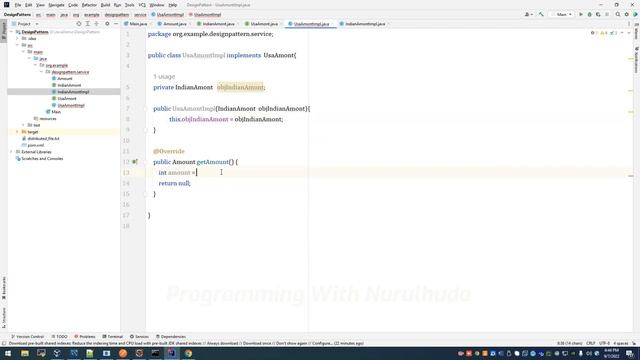Collapse the main folder in the project tree
The width and height of the screenshot is (640, 360).
[x=23, y=52]
